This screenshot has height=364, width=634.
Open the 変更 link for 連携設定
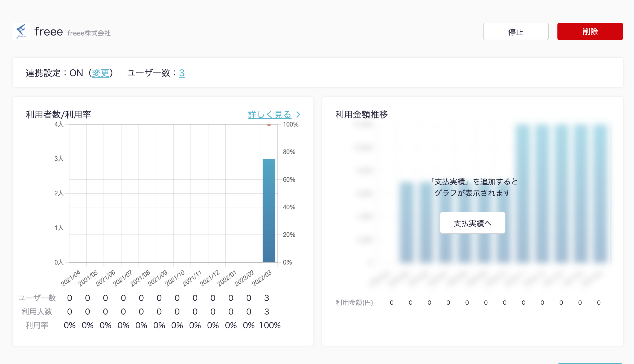coord(101,73)
